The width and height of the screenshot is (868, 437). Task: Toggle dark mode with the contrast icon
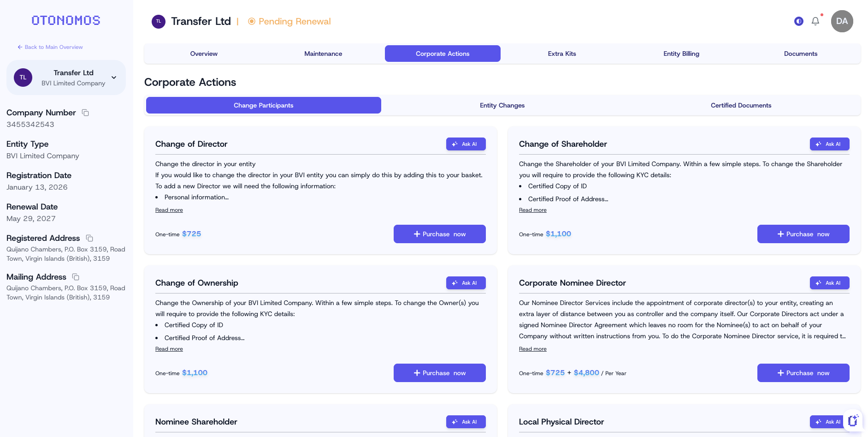[798, 21]
